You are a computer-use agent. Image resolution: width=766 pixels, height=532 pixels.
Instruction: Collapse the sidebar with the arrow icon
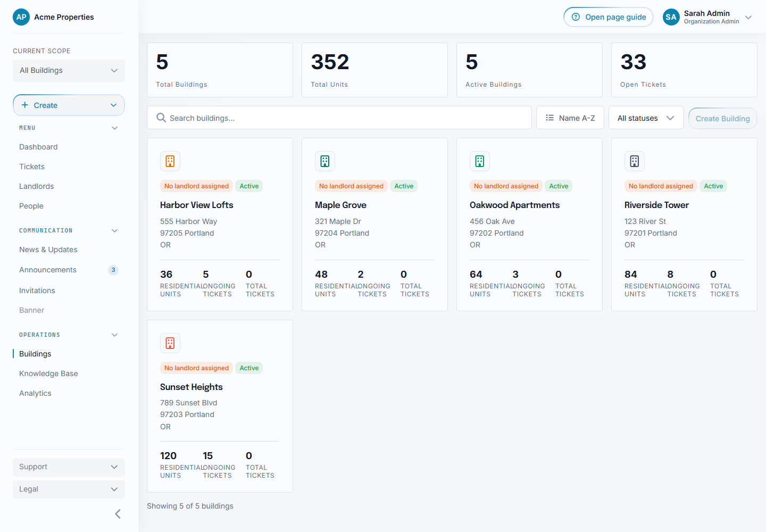118,514
